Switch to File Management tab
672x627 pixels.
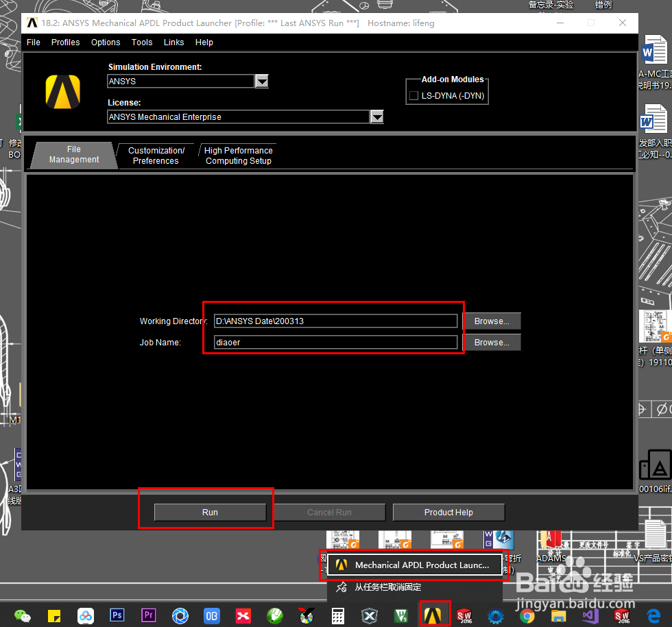tap(74, 155)
